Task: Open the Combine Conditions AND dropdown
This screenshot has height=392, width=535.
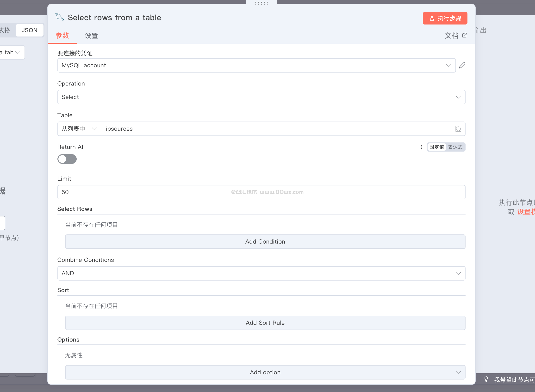Action: [261, 273]
